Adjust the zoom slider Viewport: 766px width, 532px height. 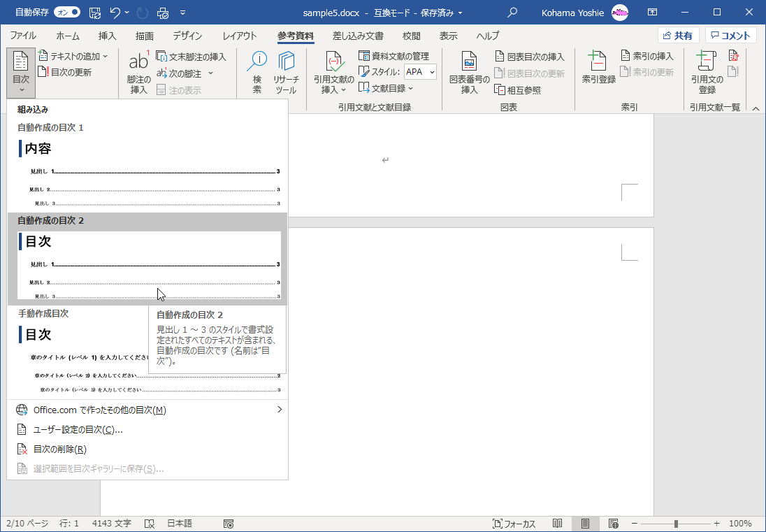(x=674, y=522)
